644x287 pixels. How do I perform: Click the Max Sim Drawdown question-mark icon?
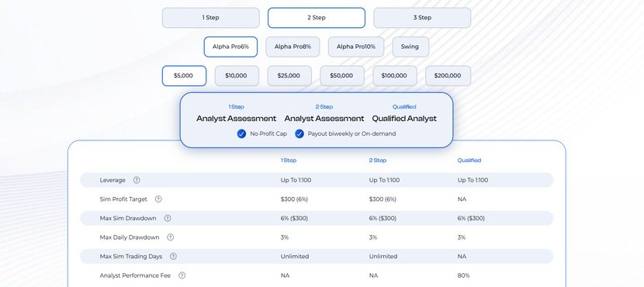coord(168,219)
